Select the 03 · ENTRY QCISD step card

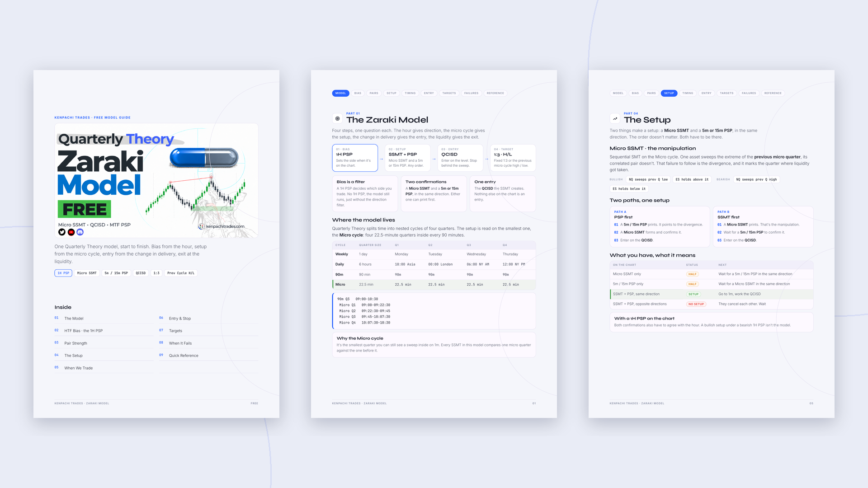tap(460, 158)
